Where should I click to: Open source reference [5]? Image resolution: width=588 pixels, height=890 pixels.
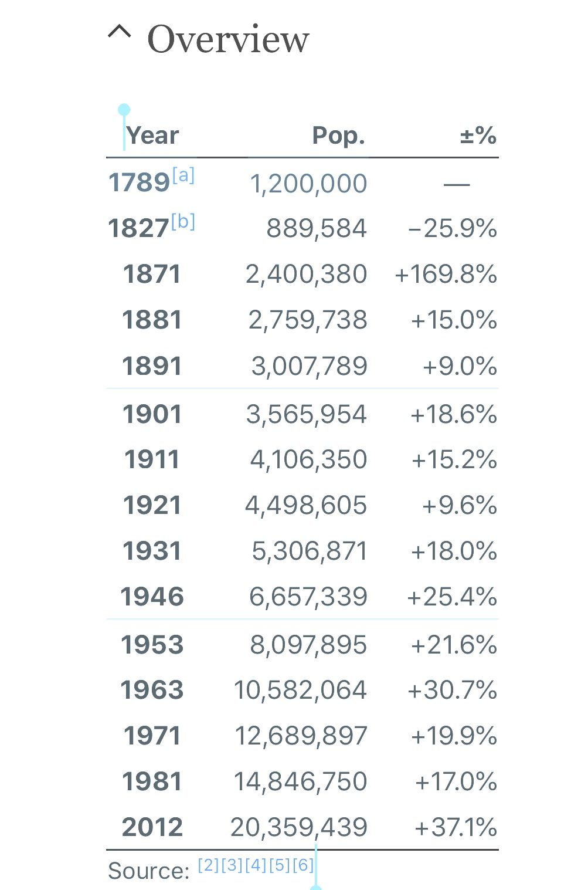tap(280, 865)
